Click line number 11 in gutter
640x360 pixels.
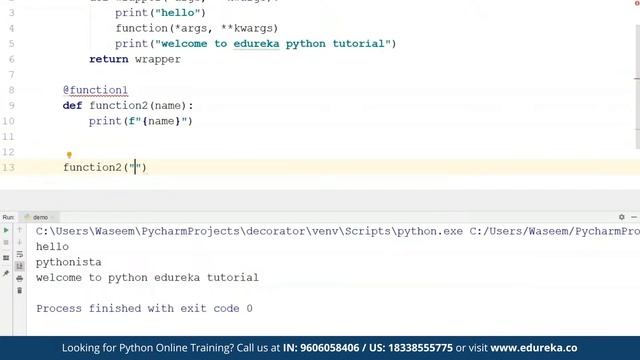pos(8,136)
